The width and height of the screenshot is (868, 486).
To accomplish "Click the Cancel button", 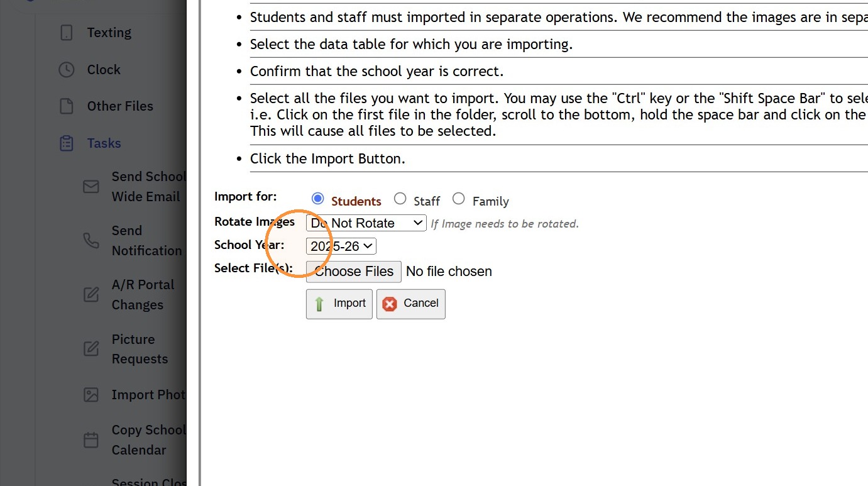I will (x=411, y=304).
